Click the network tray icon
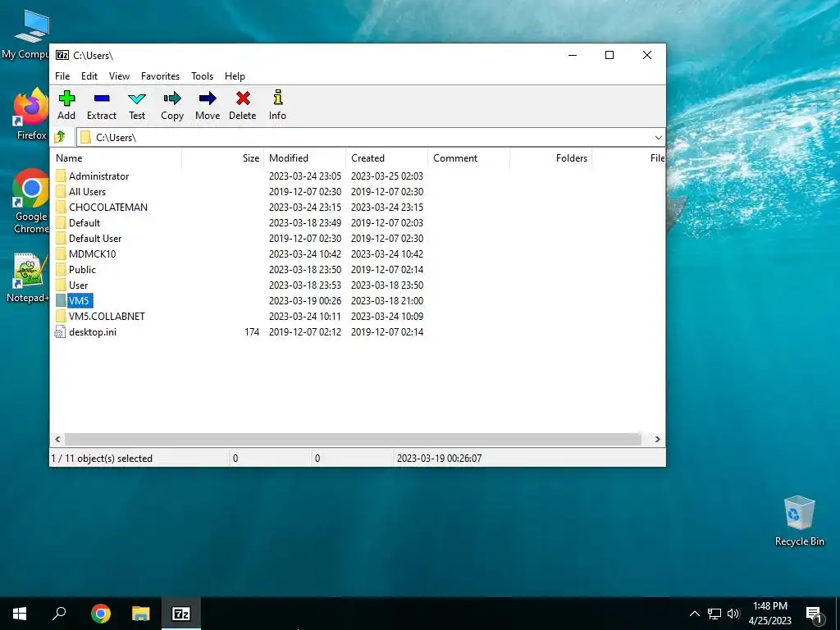The height and width of the screenshot is (630, 840). (714, 614)
